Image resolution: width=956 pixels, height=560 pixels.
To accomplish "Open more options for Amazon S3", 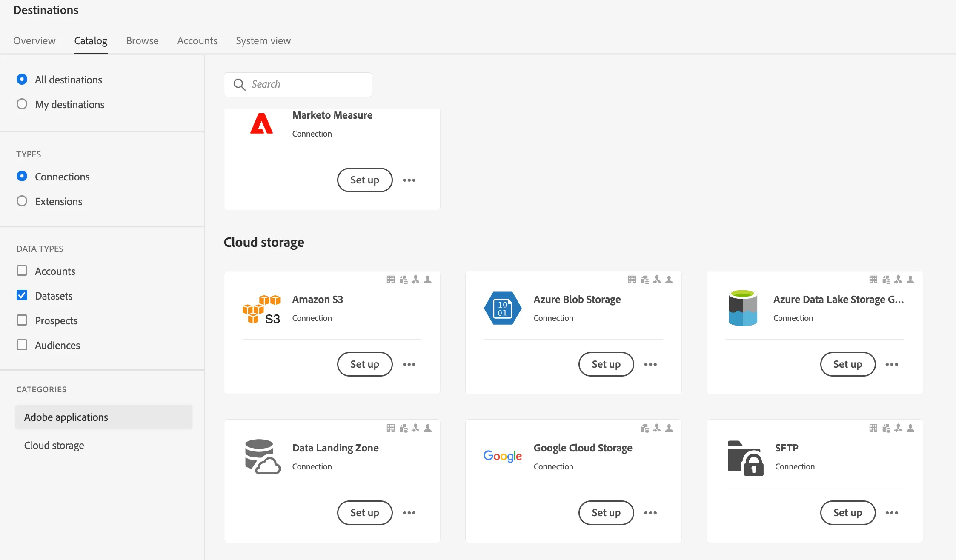I will 409,364.
